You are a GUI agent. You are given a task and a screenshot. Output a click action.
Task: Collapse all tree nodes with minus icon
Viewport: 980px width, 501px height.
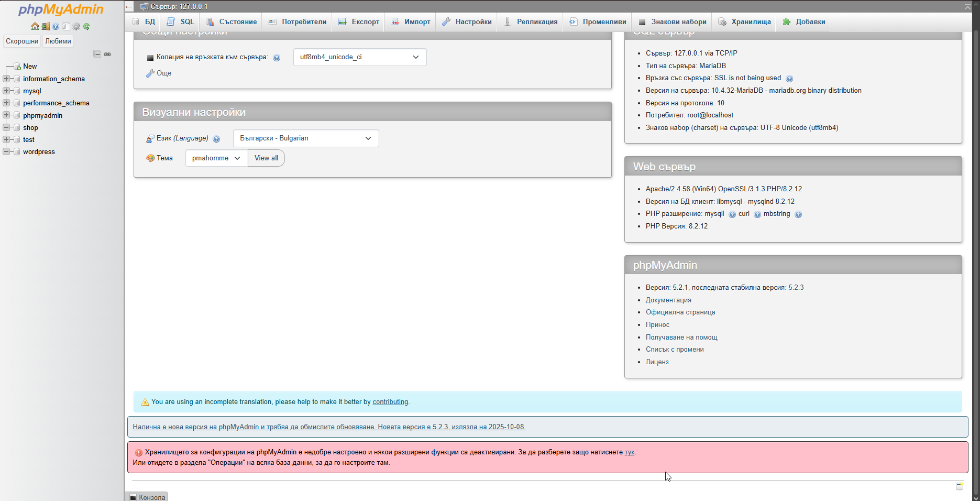pyautogui.click(x=97, y=54)
